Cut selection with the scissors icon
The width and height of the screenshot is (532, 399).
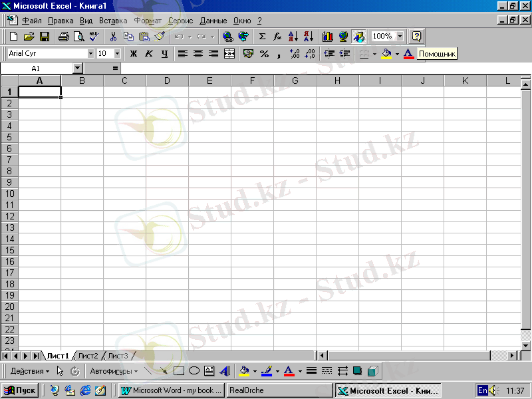click(x=113, y=37)
